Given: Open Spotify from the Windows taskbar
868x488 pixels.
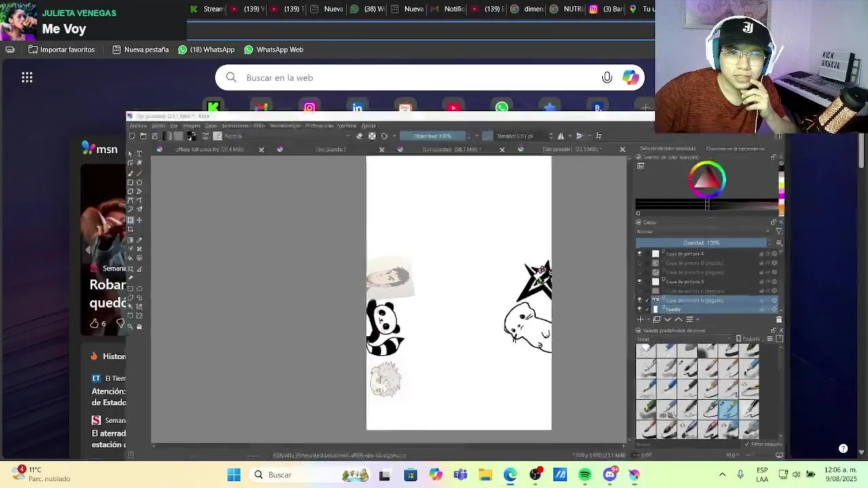Looking at the screenshot, I should tap(585, 474).
